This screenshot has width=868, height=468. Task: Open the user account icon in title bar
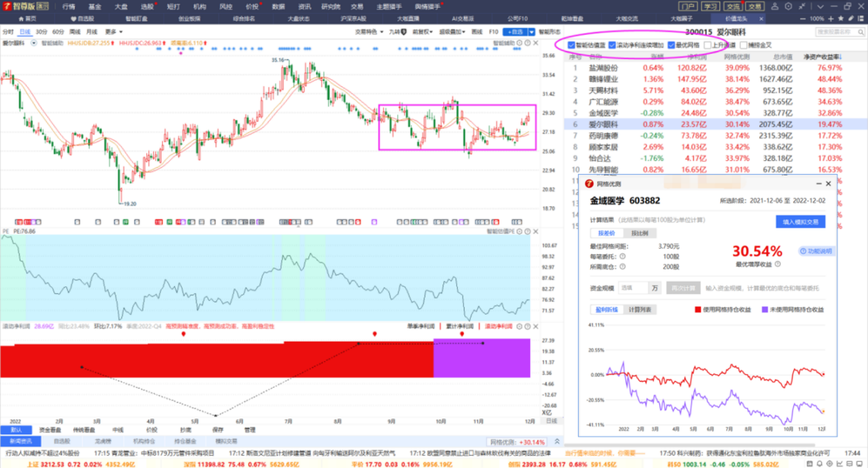coord(775,6)
